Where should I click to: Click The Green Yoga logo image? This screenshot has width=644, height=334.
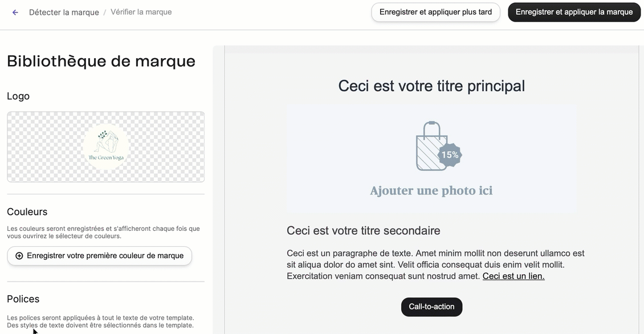pyautogui.click(x=106, y=146)
